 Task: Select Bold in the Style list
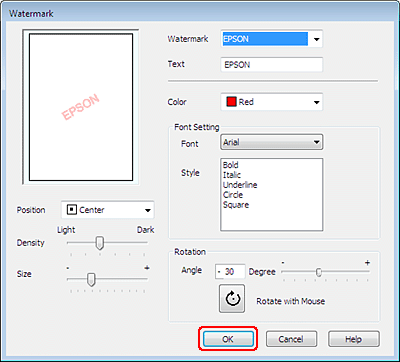point(231,165)
